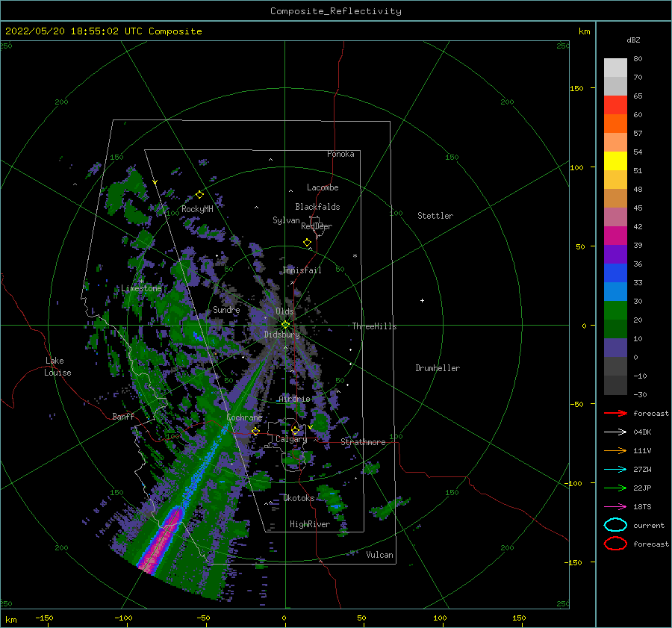Image resolution: width=672 pixels, height=628 pixels.
Task: Click the Composite_Reflectivity title
Action: click(x=336, y=11)
